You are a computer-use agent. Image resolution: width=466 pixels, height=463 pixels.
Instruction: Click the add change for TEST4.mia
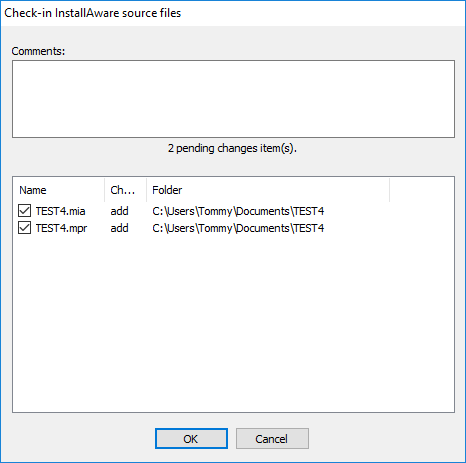(x=119, y=211)
